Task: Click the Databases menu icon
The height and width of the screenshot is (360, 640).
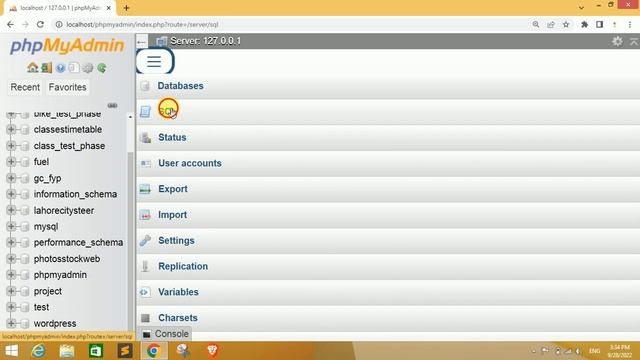Action: tap(145, 86)
